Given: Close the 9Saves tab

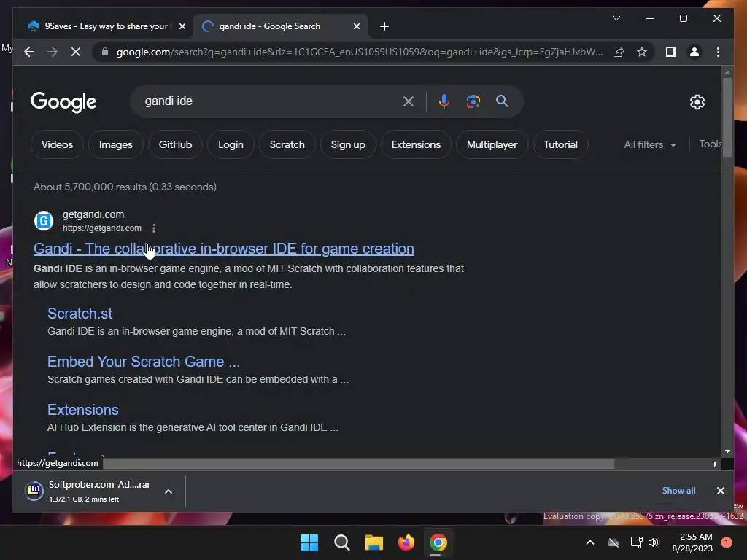Looking at the screenshot, I should point(182,26).
